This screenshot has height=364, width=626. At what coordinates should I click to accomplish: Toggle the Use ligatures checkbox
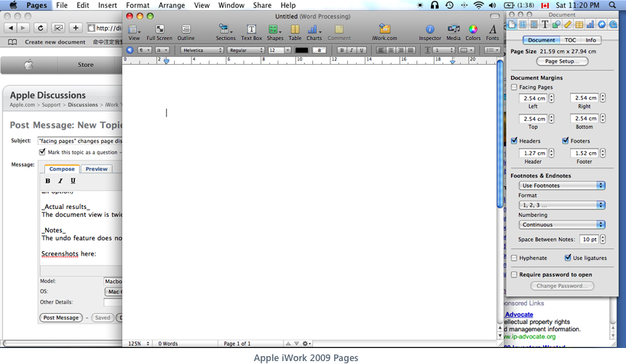[568, 258]
